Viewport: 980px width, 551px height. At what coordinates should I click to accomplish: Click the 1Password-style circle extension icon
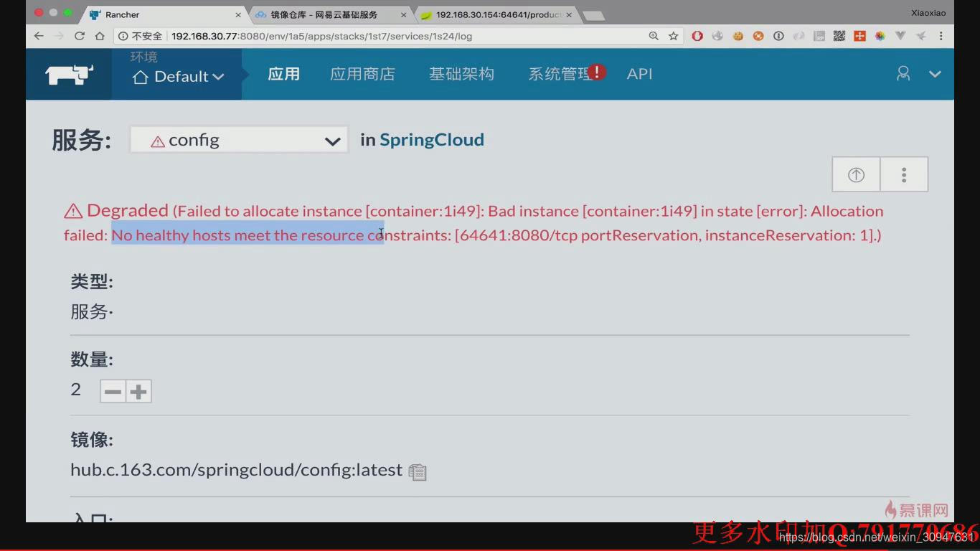pyautogui.click(x=778, y=36)
